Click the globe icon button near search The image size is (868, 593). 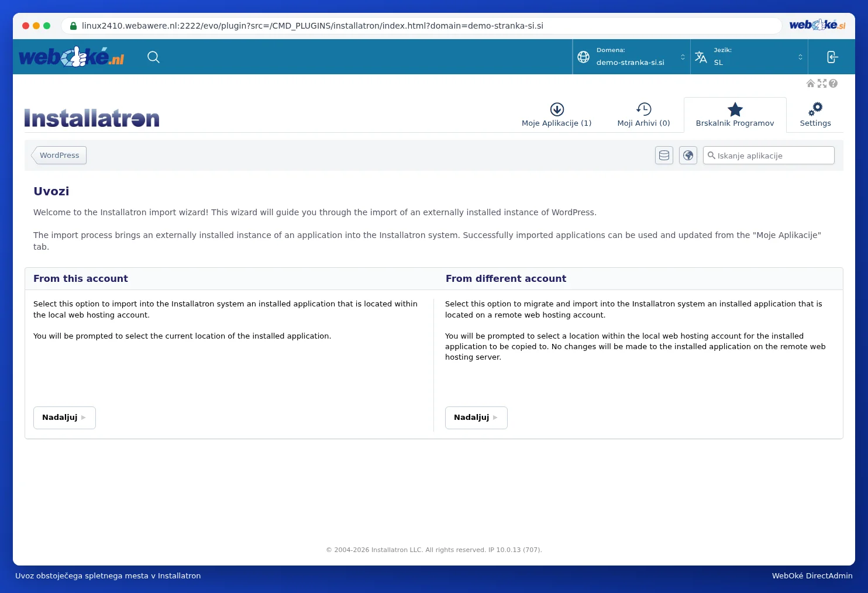(x=688, y=156)
